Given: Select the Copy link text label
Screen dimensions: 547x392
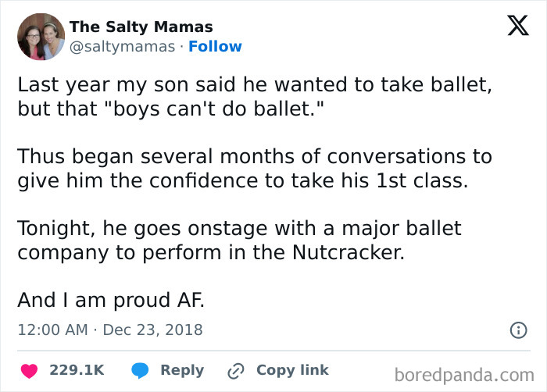Looking at the screenshot, I should [x=292, y=370].
